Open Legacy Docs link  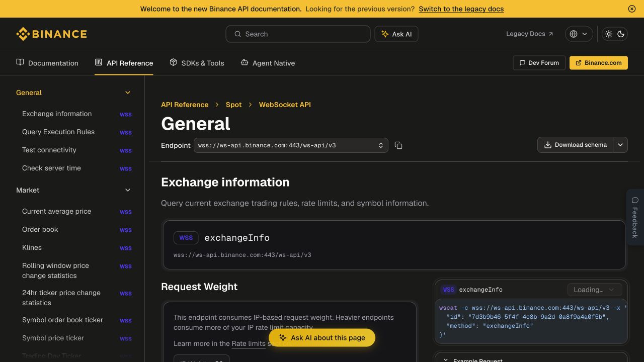coord(529,34)
